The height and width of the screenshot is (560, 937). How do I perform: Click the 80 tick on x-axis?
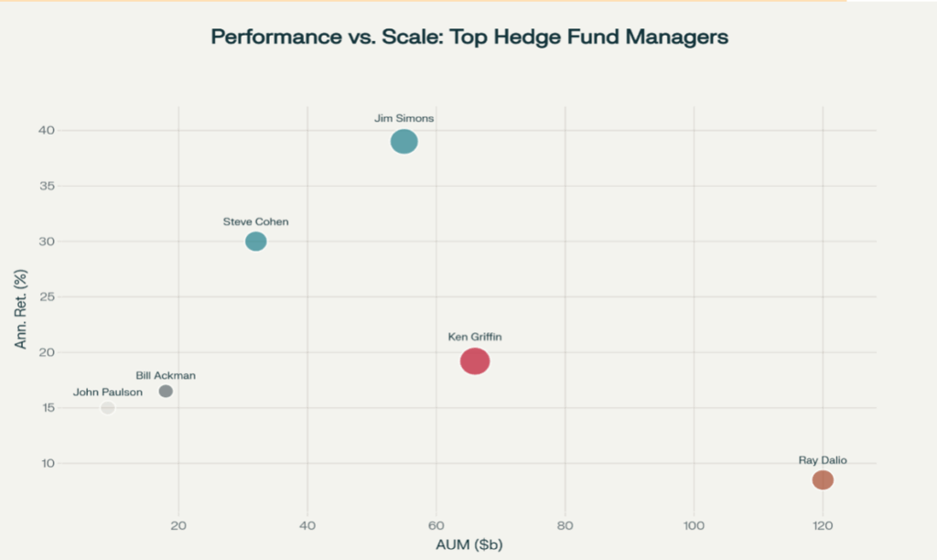(x=565, y=525)
